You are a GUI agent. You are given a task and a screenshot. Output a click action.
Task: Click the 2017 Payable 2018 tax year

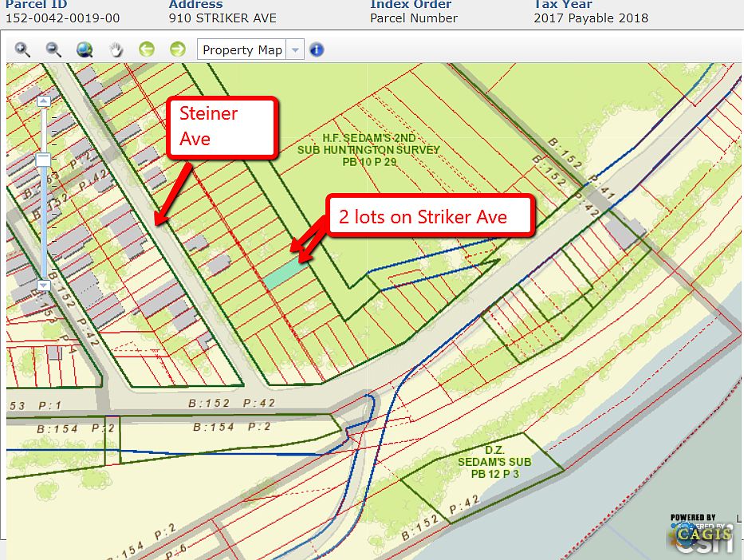click(x=591, y=18)
